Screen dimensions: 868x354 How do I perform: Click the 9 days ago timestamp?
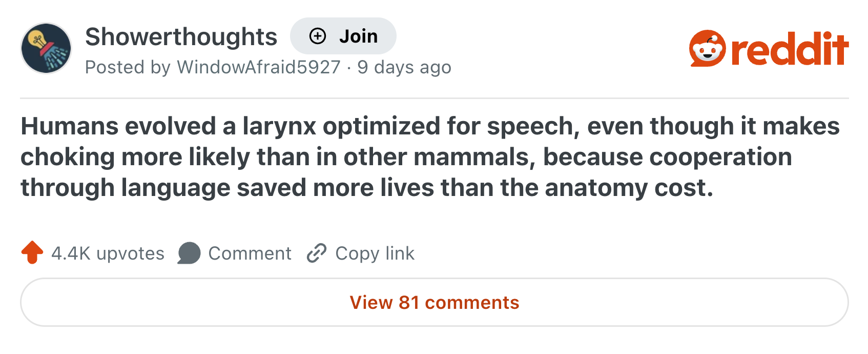point(404,67)
